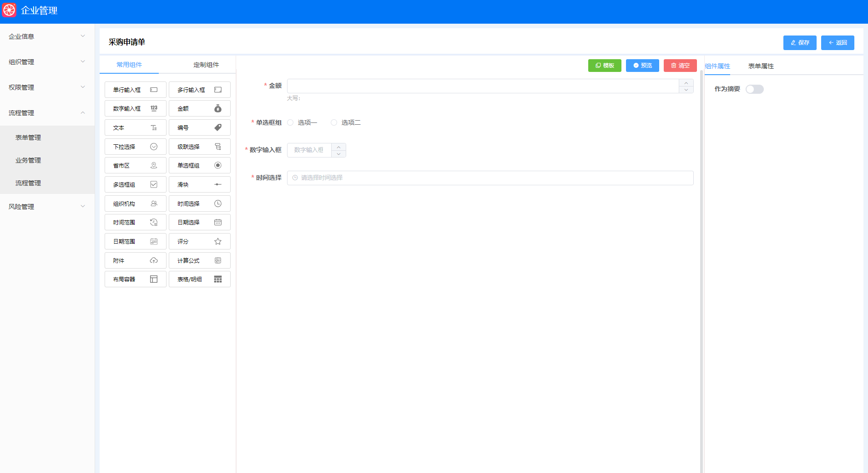Open 业务管理 submenu item

(47, 160)
